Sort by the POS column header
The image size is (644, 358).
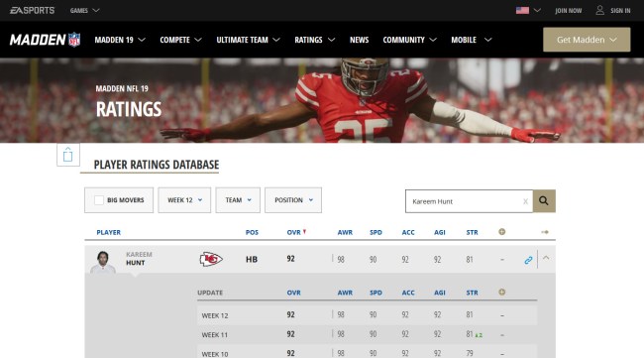tap(252, 232)
